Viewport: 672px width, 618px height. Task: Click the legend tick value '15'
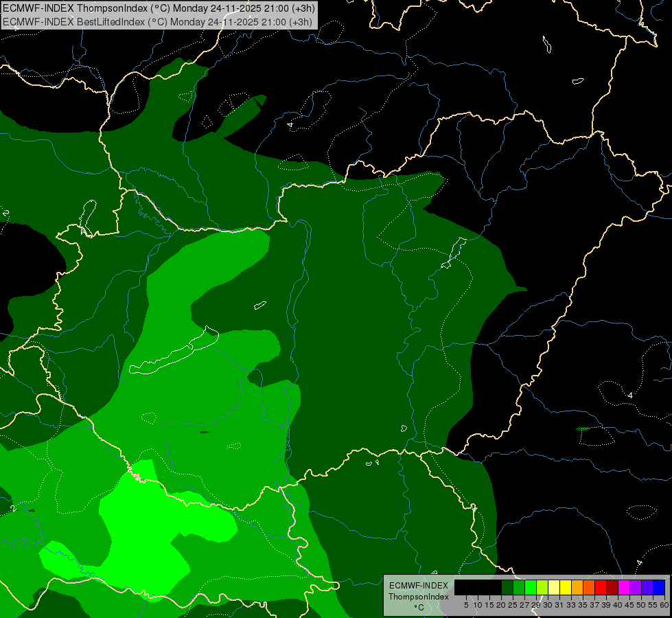click(x=489, y=605)
